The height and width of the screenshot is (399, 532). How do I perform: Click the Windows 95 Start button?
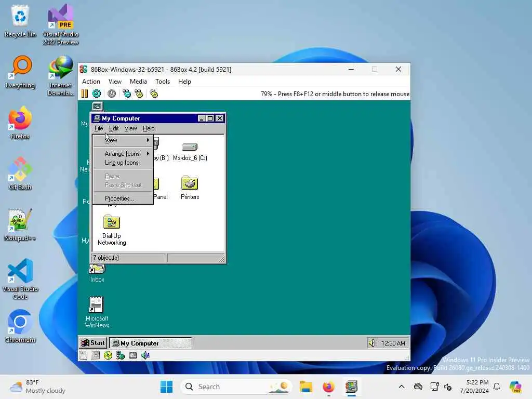pyautogui.click(x=93, y=343)
